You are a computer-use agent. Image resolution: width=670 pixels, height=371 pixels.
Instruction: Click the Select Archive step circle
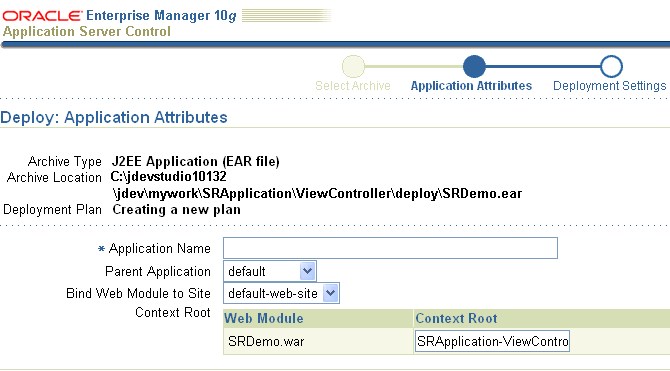pos(353,66)
